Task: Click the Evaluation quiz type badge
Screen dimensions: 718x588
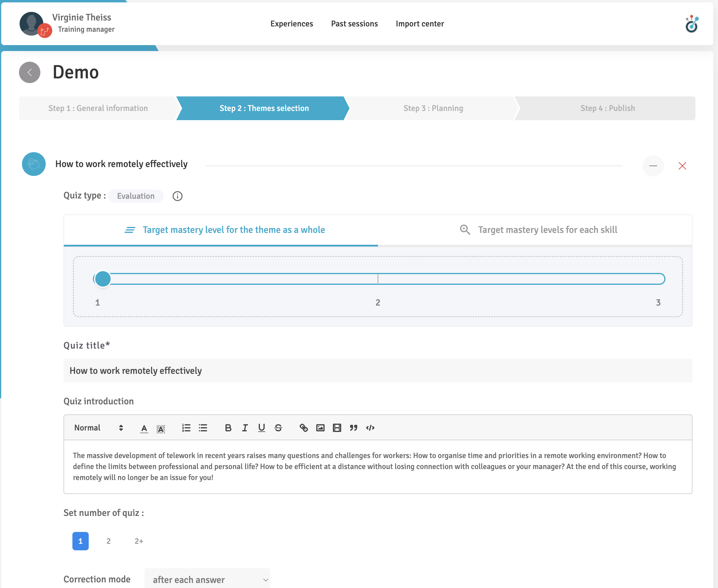Action: click(136, 196)
